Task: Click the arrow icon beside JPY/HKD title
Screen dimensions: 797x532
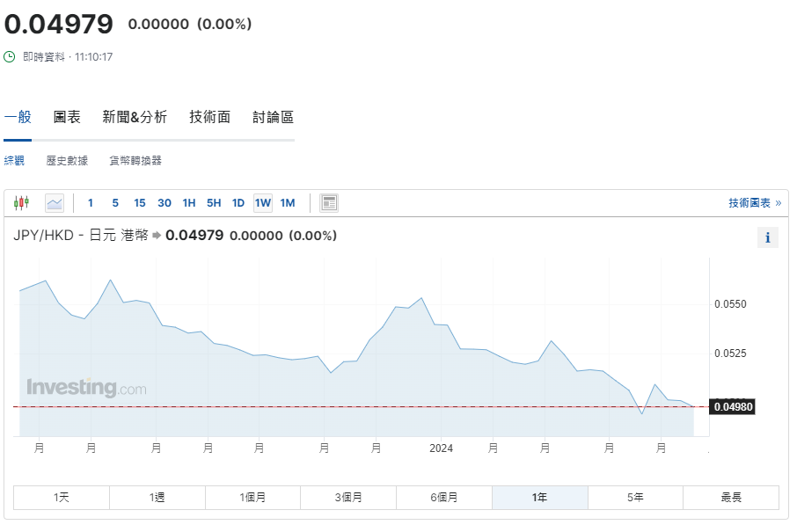Action: pyautogui.click(x=157, y=236)
